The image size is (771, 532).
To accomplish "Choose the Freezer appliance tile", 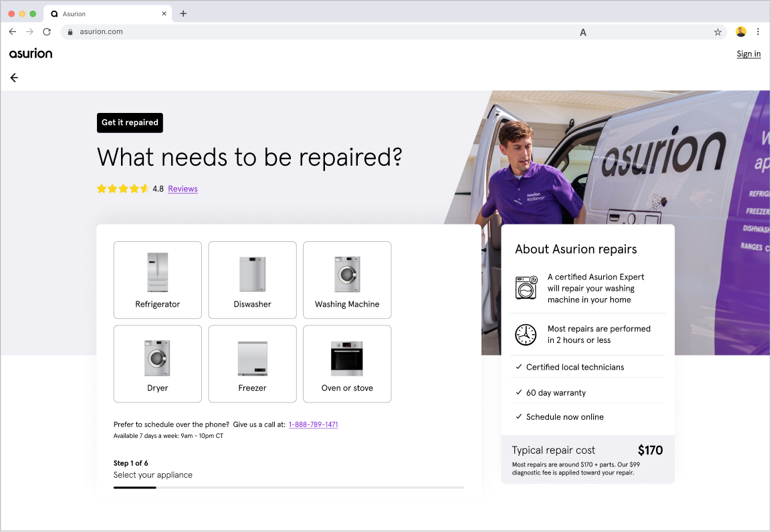I will pyautogui.click(x=252, y=364).
